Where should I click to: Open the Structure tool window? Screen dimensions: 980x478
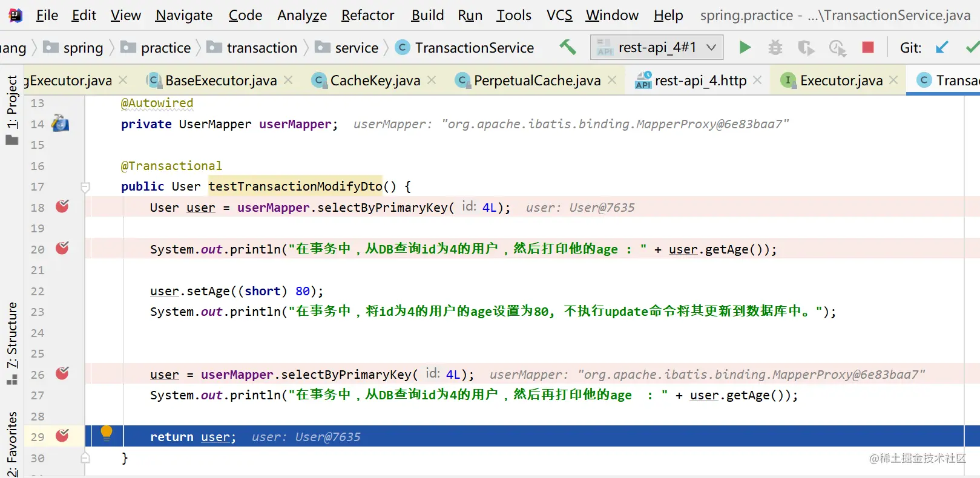12,343
